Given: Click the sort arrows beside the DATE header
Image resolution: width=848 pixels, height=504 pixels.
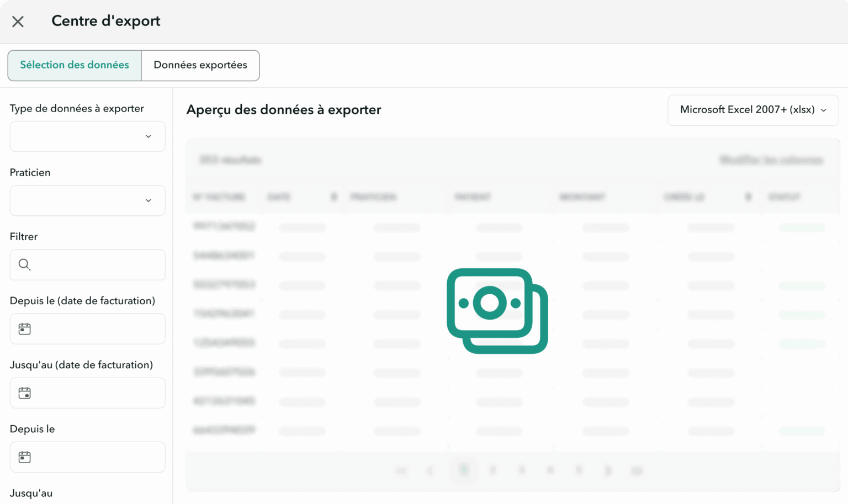Looking at the screenshot, I should 333,197.
